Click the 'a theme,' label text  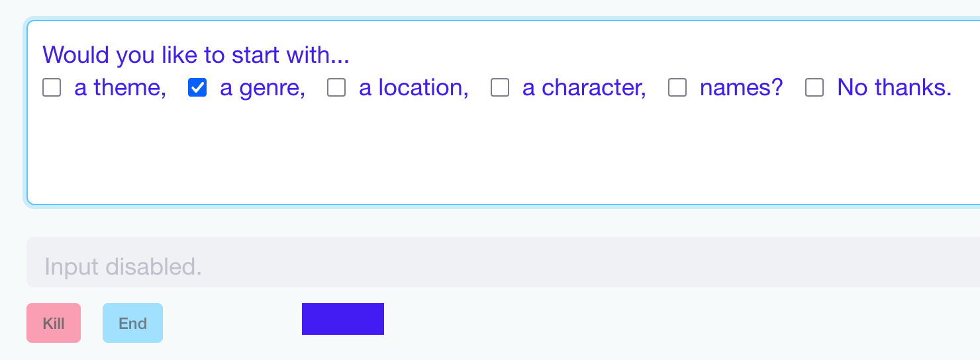coord(120,87)
